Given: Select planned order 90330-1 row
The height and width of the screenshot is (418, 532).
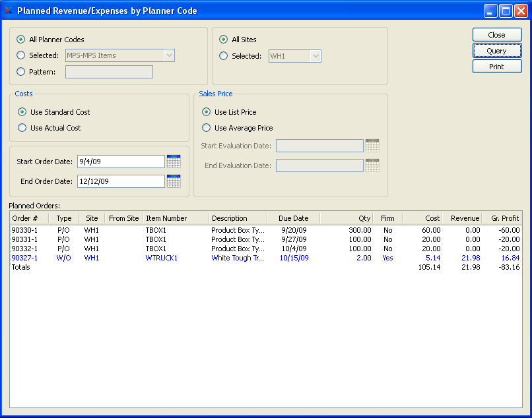Looking at the screenshot, I should [x=25, y=230].
